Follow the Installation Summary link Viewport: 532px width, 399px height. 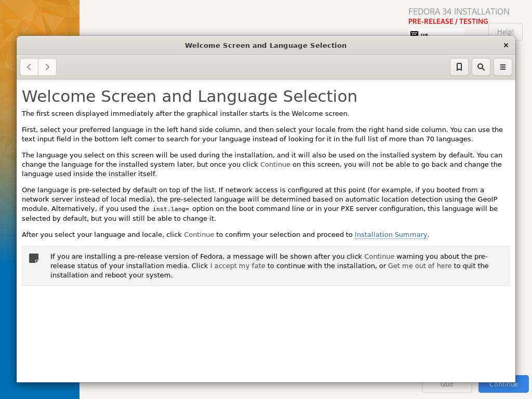tap(391, 235)
